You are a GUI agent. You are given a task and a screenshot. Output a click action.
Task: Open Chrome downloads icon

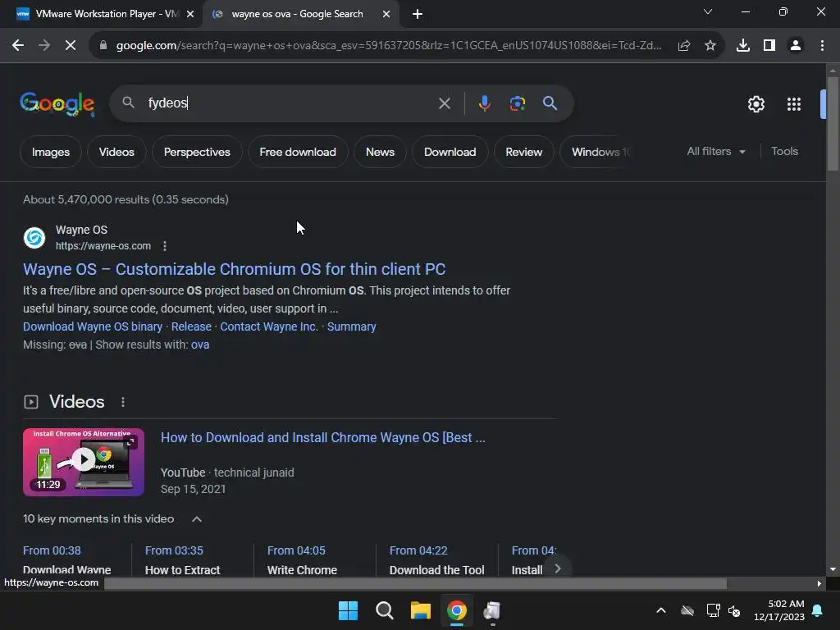tap(743, 46)
